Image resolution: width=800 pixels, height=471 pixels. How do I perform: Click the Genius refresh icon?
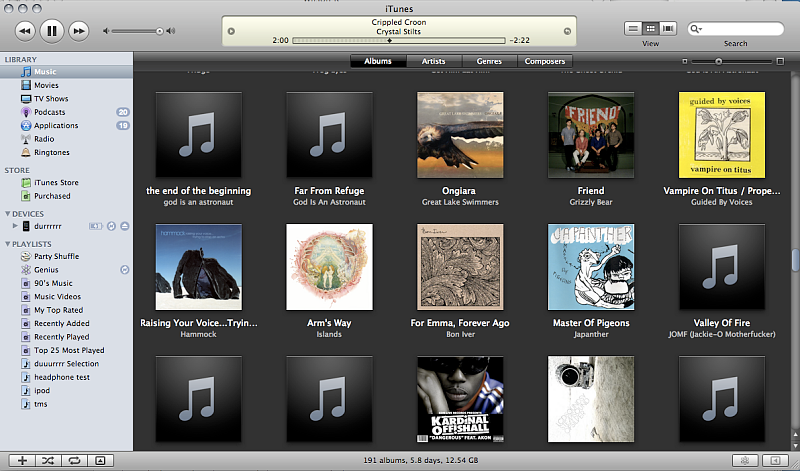[124, 269]
